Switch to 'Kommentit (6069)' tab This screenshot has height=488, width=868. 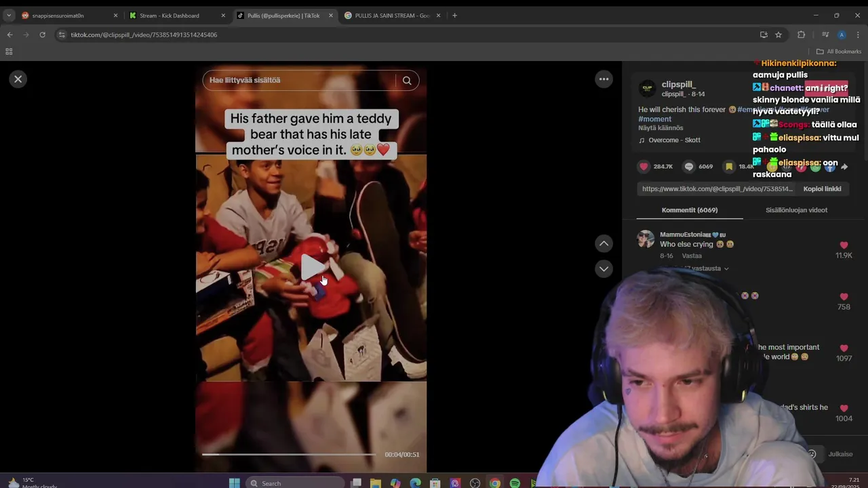(x=689, y=210)
